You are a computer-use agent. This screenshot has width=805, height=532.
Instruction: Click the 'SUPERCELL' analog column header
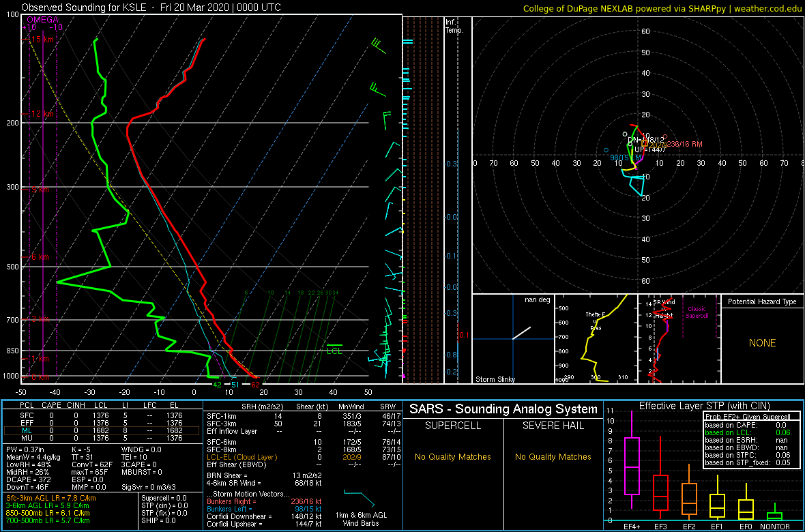tap(452, 426)
